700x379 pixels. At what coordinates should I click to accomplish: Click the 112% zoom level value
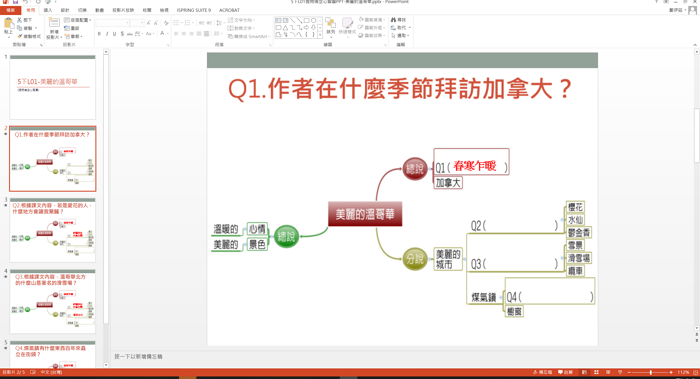pos(683,372)
